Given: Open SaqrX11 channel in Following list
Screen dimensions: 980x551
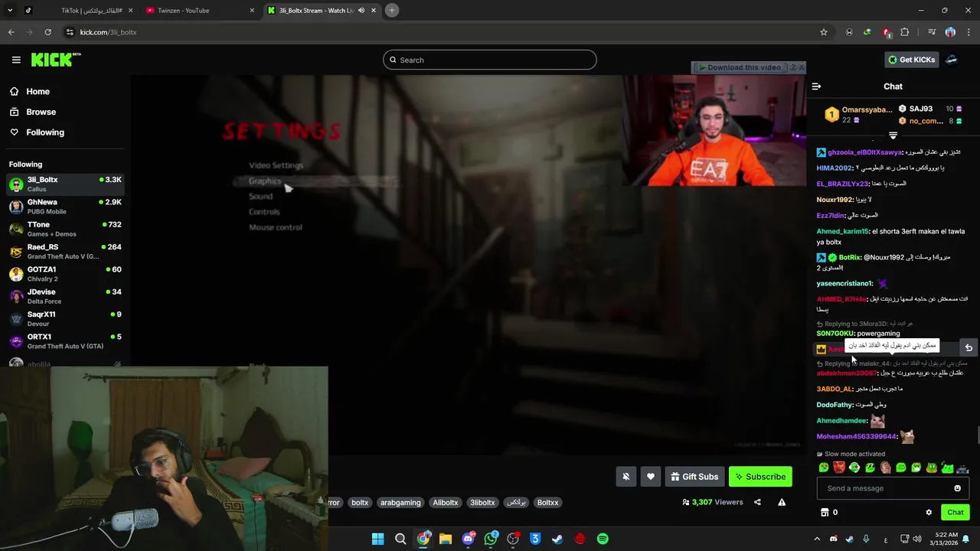Looking at the screenshot, I should click(x=65, y=318).
